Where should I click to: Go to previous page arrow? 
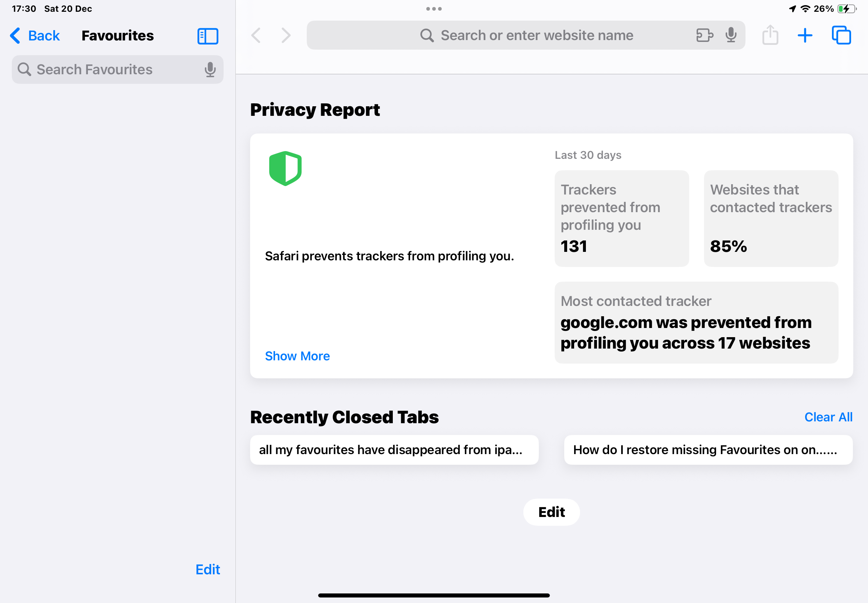(256, 35)
